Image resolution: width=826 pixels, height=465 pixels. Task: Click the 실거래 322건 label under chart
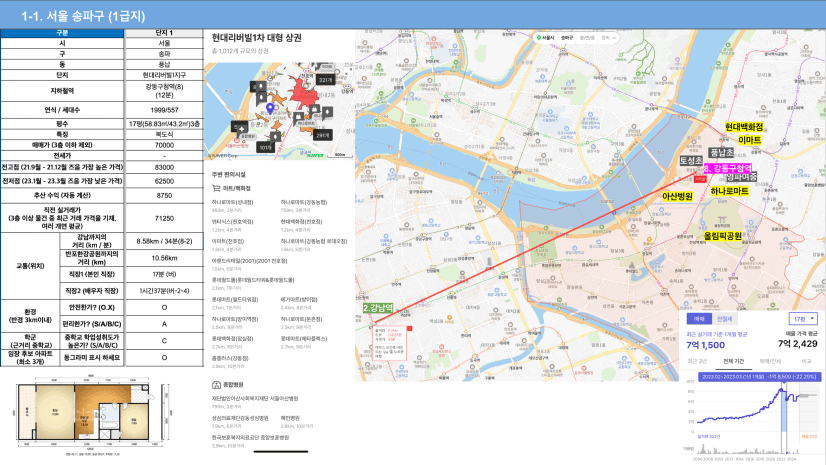click(708, 437)
